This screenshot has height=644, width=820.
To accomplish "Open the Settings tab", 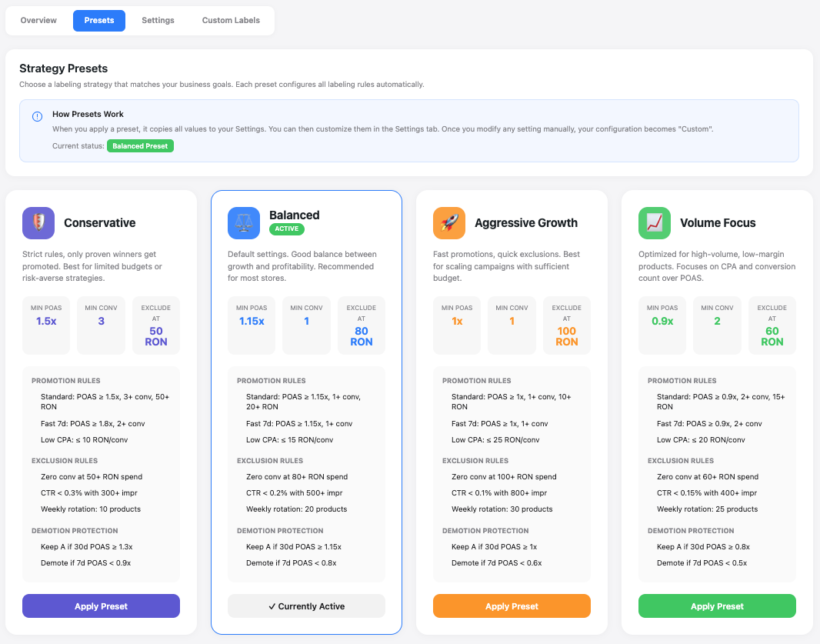I will pyautogui.click(x=158, y=21).
